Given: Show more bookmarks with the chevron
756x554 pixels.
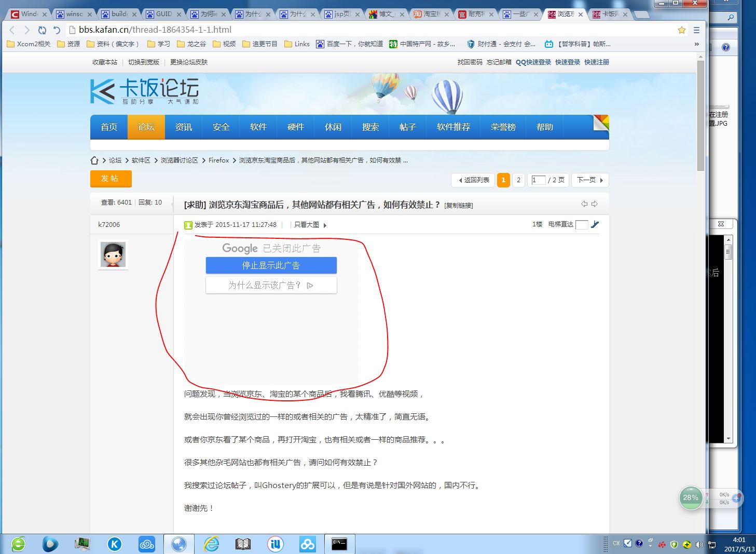Looking at the screenshot, I should (x=696, y=44).
